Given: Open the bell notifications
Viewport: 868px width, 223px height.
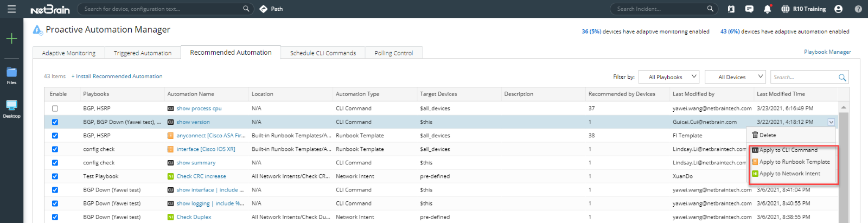Looking at the screenshot, I should (x=767, y=9).
